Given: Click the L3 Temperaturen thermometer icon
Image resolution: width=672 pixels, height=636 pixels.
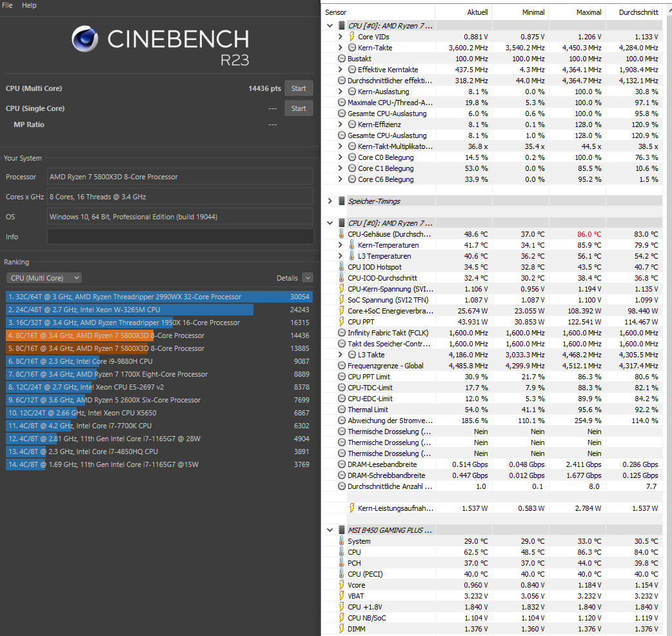Looking at the screenshot, I should pos(352,256).
